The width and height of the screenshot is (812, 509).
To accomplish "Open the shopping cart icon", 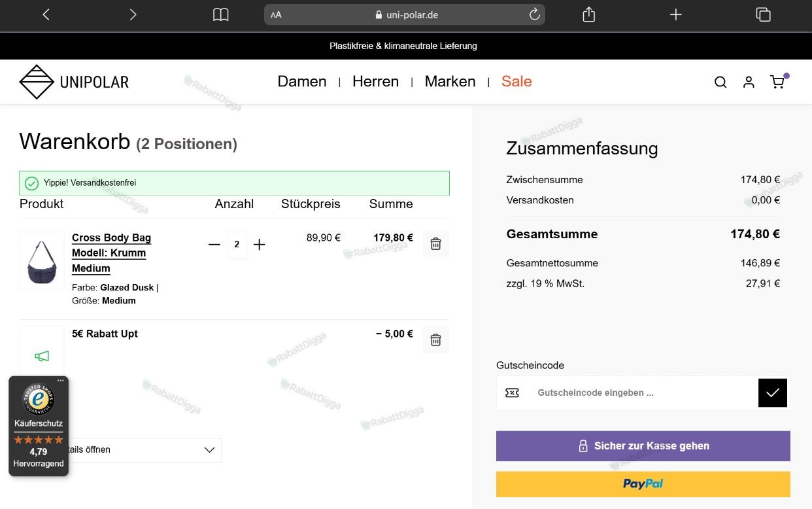I will (x=777, y=82).
